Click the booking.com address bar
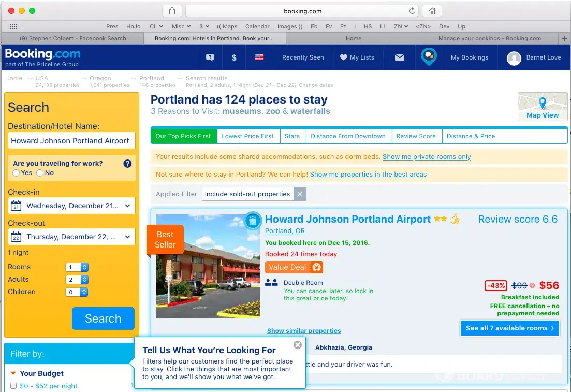 coord(302,11)
